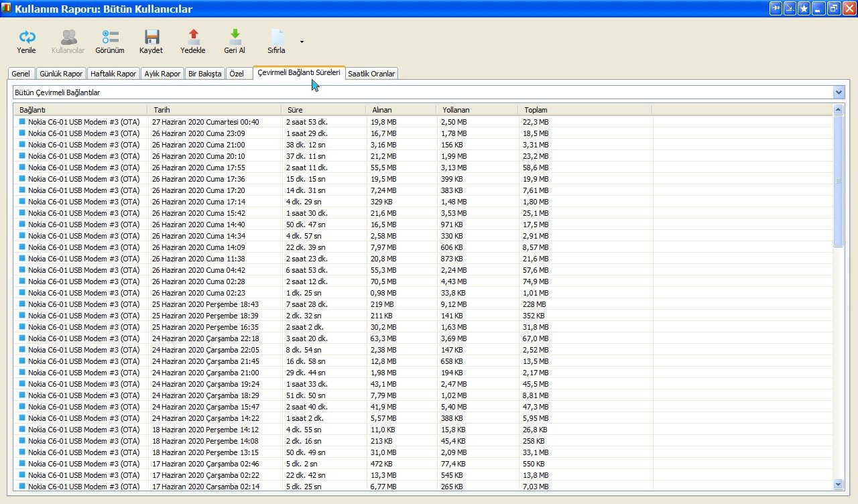Click the list scrollbar down arrow
Image resolution: width=858 pixels, height=504 pixels.
tap(839, 484)
